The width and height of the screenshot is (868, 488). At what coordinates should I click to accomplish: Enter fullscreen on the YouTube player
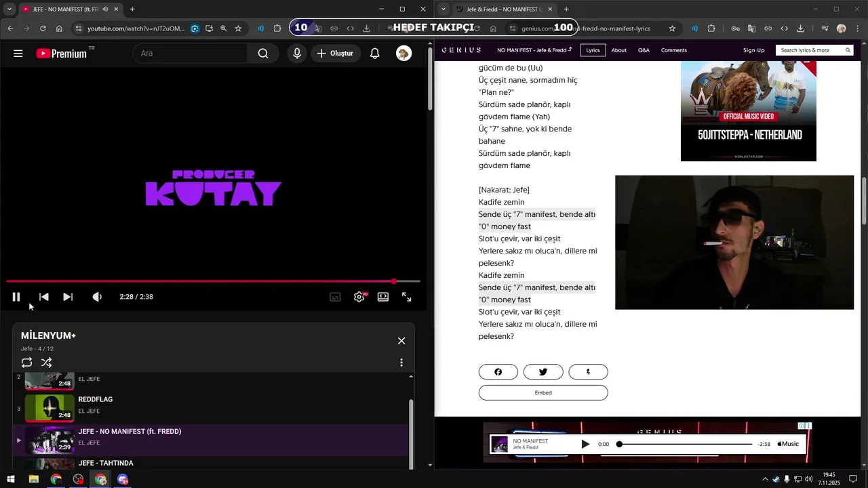pyautogui.click(x=407, y=297)
